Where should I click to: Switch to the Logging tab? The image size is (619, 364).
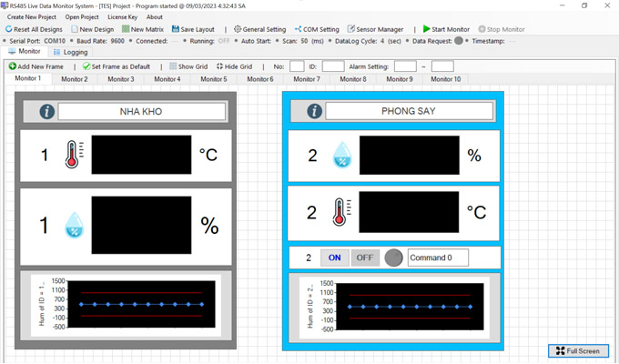(69, 52)
